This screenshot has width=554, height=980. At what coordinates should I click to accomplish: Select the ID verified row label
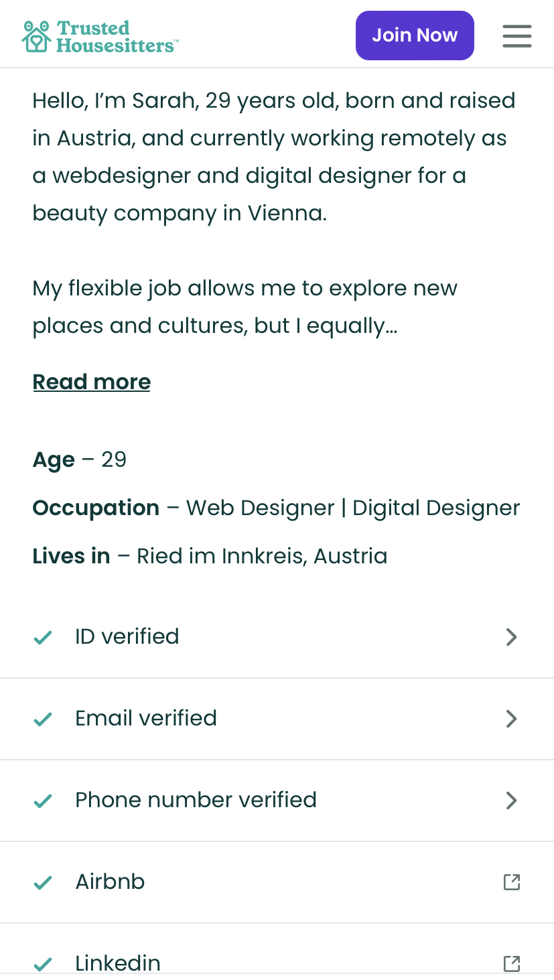coord(127,636)
